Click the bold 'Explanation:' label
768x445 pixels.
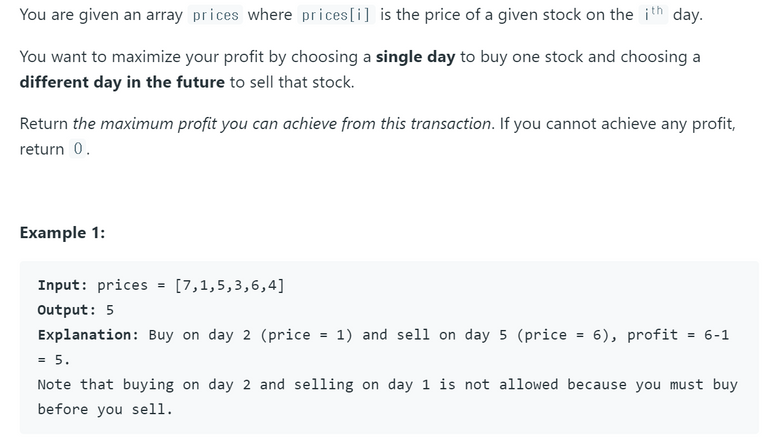coord(88,335)
